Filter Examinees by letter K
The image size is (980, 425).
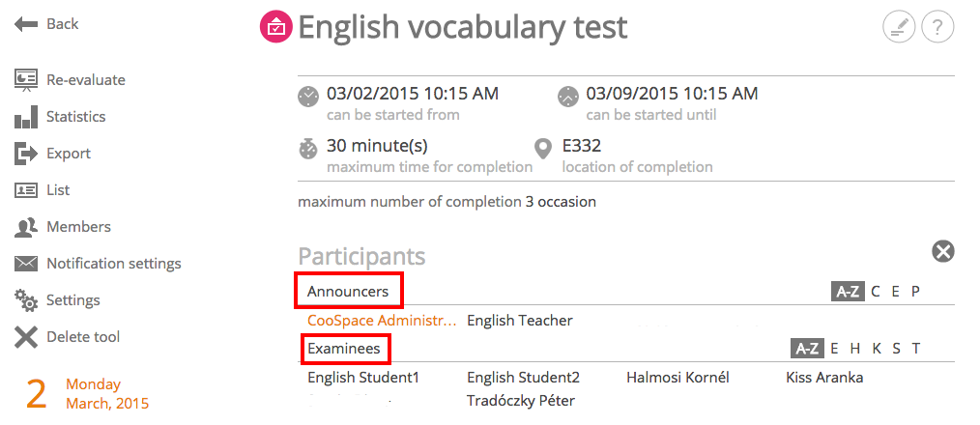click(x=877, y=349)
